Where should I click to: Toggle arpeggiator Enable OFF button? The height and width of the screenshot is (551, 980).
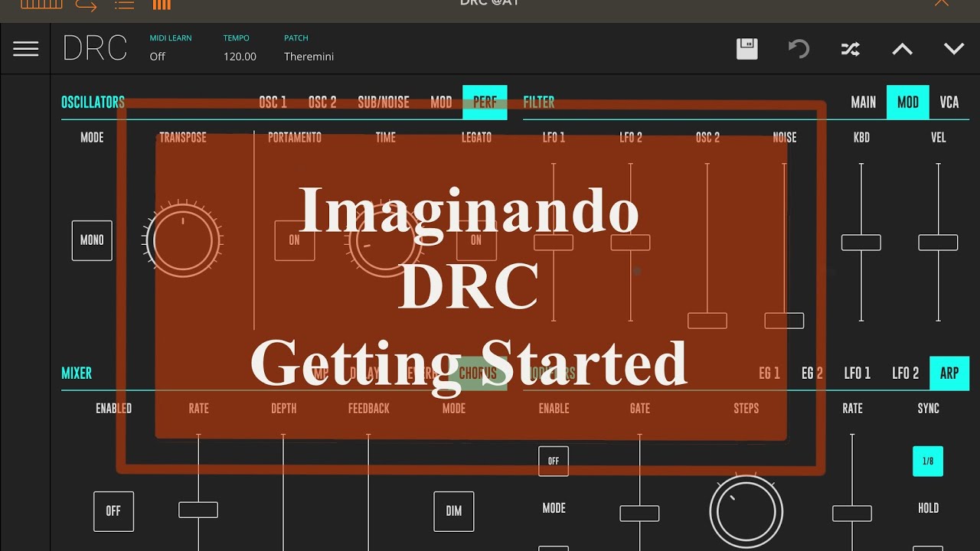pos(554,461)
